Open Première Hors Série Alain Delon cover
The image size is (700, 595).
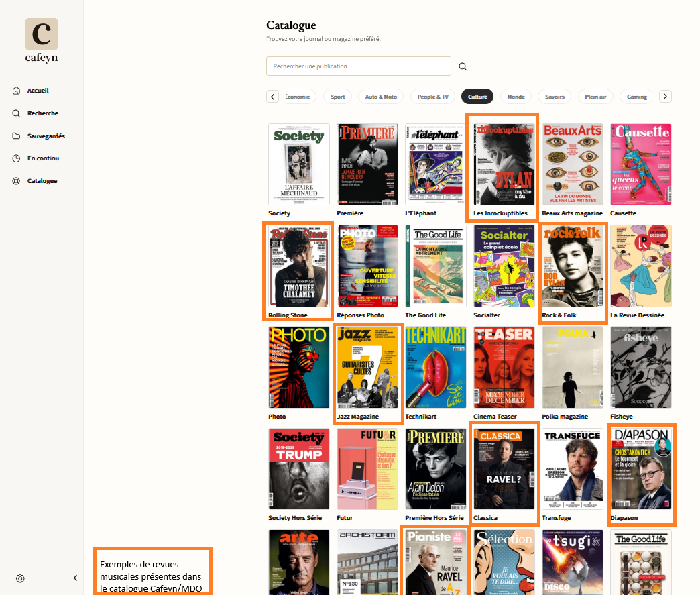[436, 469]
